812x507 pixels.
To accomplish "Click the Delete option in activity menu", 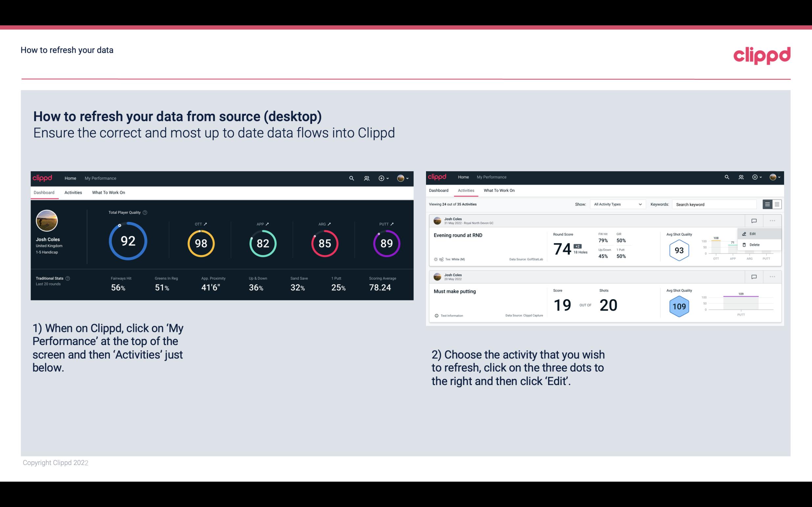I will click(754, 245).
